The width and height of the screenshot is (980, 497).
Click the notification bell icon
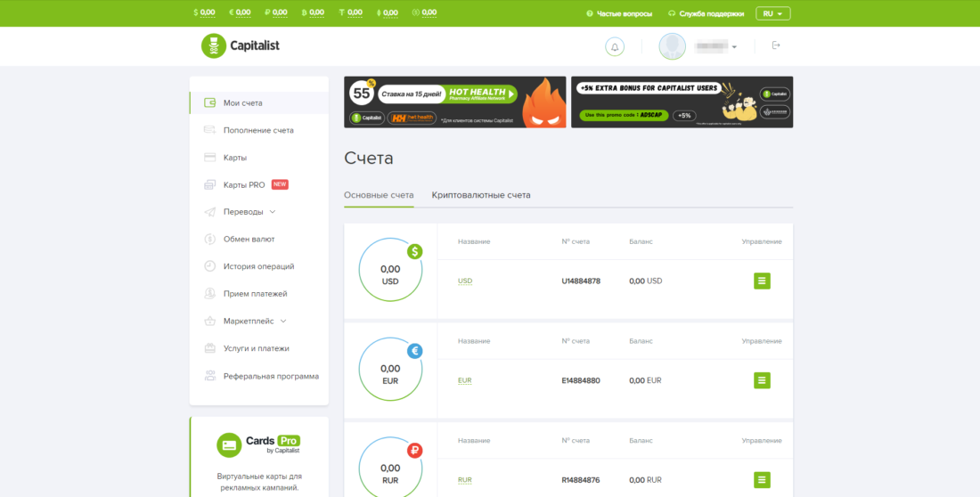[615, 46]
